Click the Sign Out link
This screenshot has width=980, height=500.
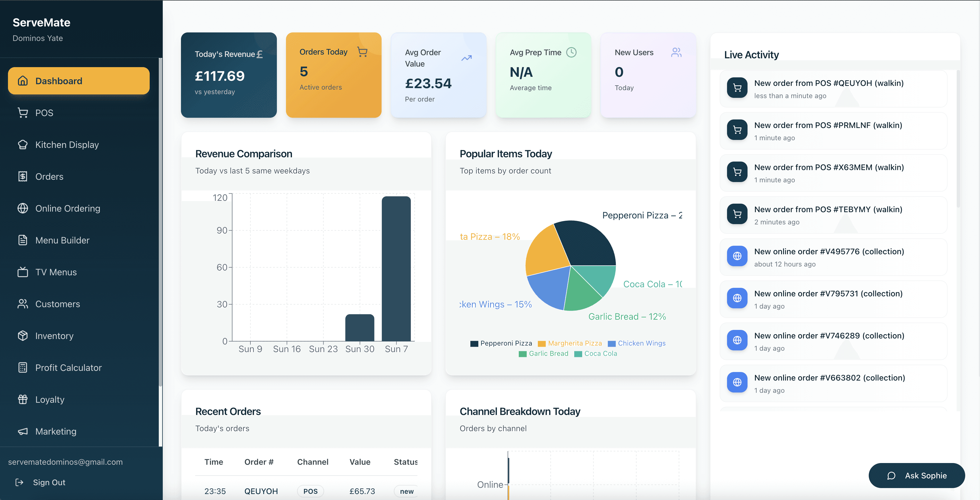click(49, 482)
